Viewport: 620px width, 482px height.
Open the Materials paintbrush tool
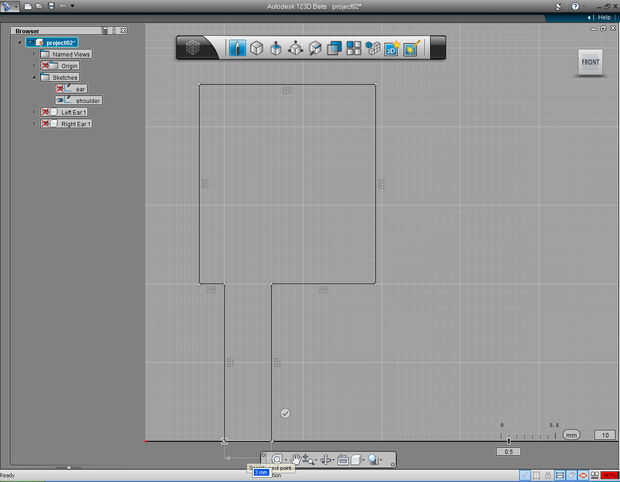(412, 48)
